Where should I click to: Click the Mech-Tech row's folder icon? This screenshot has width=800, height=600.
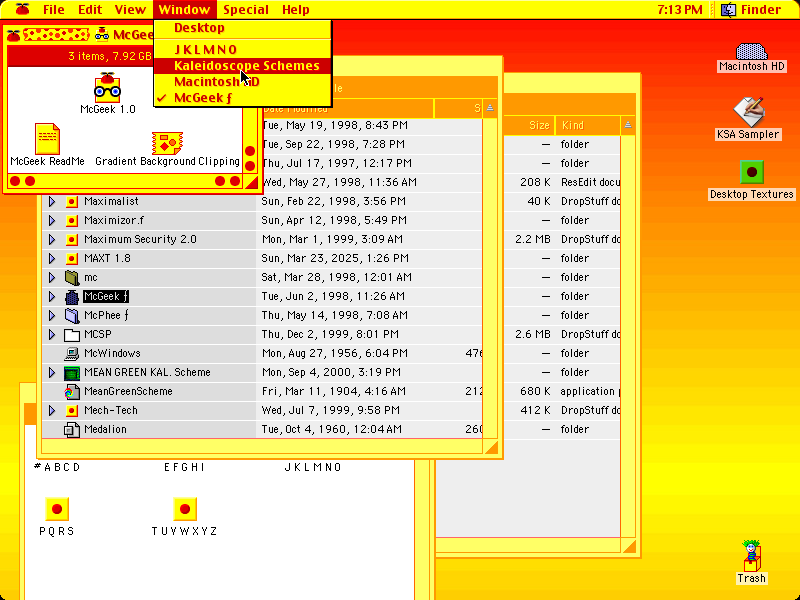tap(72, 411)
